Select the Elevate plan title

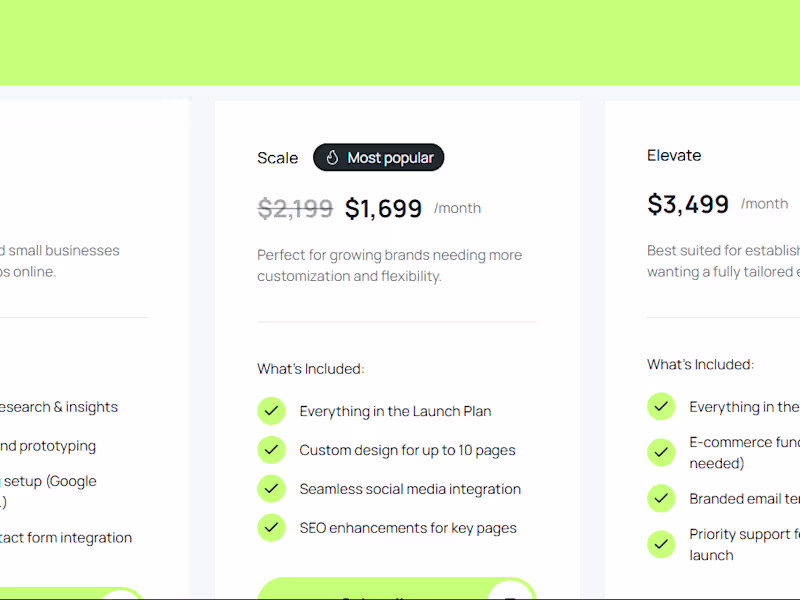pyautogui.click(x=674, y=155)
